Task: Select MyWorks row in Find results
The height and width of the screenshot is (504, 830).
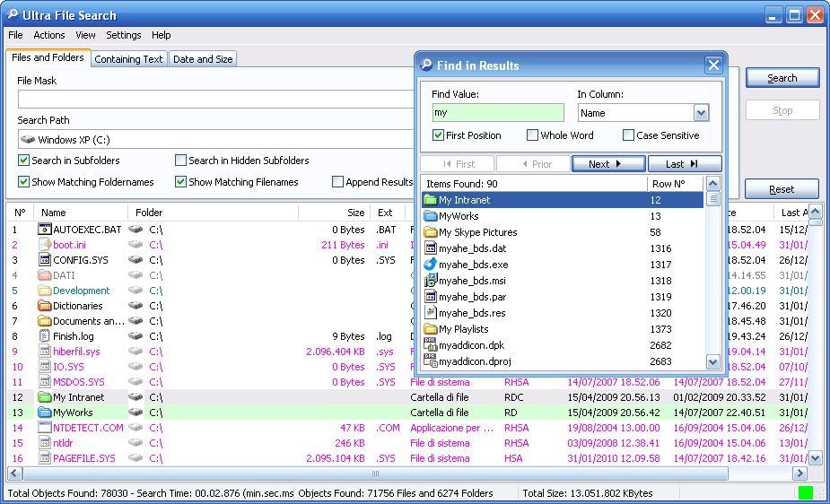Action: [563, 216]
